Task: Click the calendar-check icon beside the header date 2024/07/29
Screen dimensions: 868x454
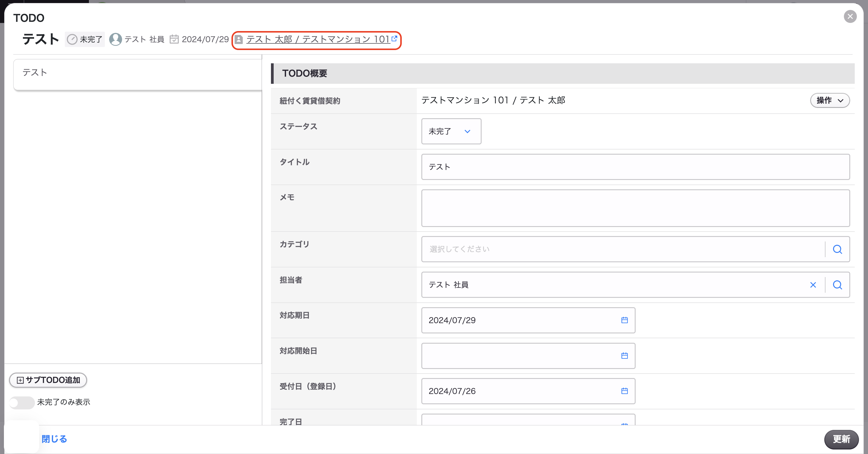Action: [x=174, y=39]
